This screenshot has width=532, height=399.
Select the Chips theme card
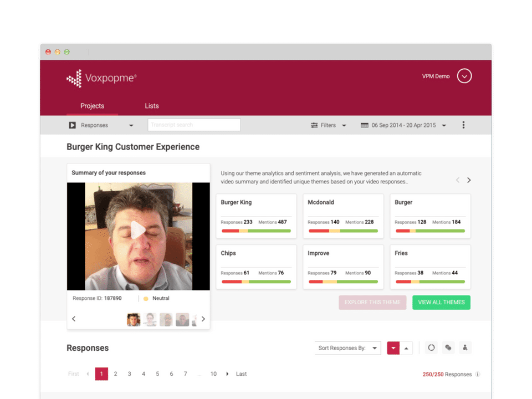[x=256, y=267]
